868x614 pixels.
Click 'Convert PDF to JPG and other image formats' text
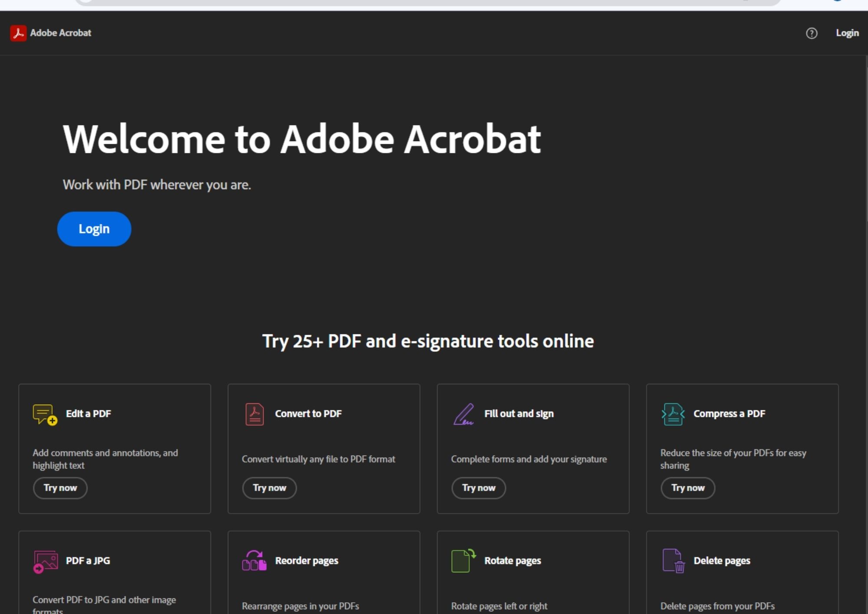104,604
